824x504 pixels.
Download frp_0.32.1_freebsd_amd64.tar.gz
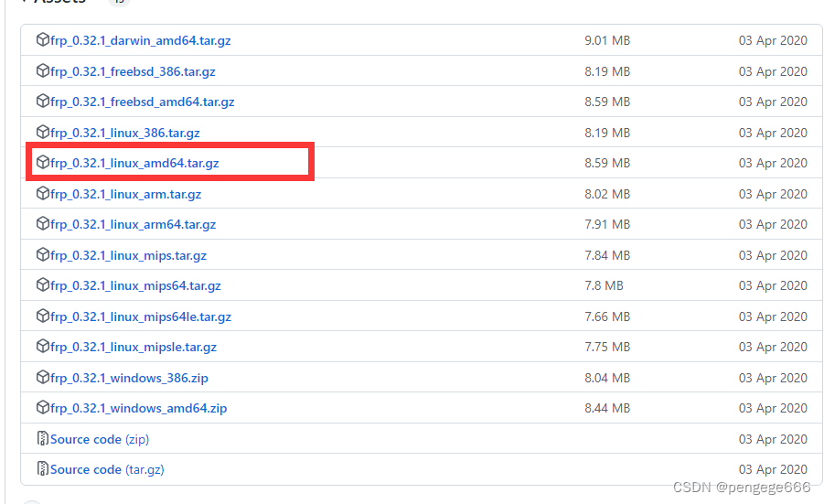coord(142,102)
